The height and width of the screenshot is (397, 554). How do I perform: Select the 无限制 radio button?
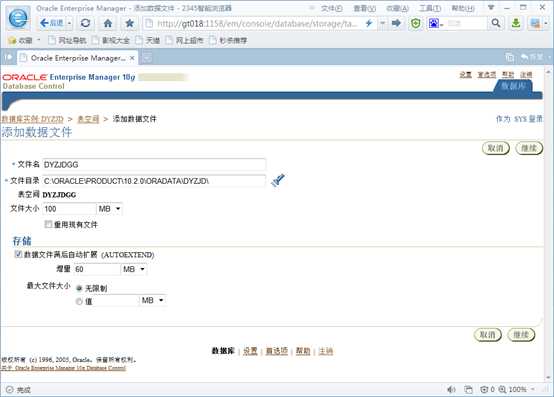79,288
